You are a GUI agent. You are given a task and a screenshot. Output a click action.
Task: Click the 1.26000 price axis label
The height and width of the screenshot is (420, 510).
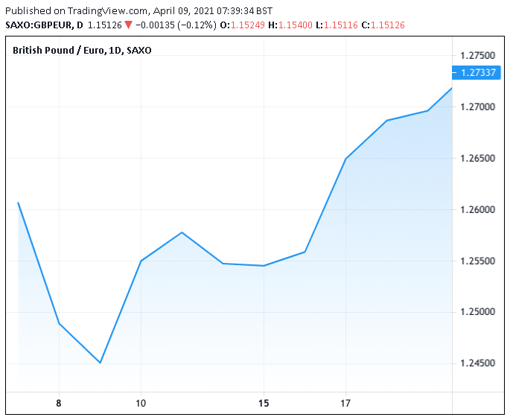pyautogui.click(x=478, y=210)
